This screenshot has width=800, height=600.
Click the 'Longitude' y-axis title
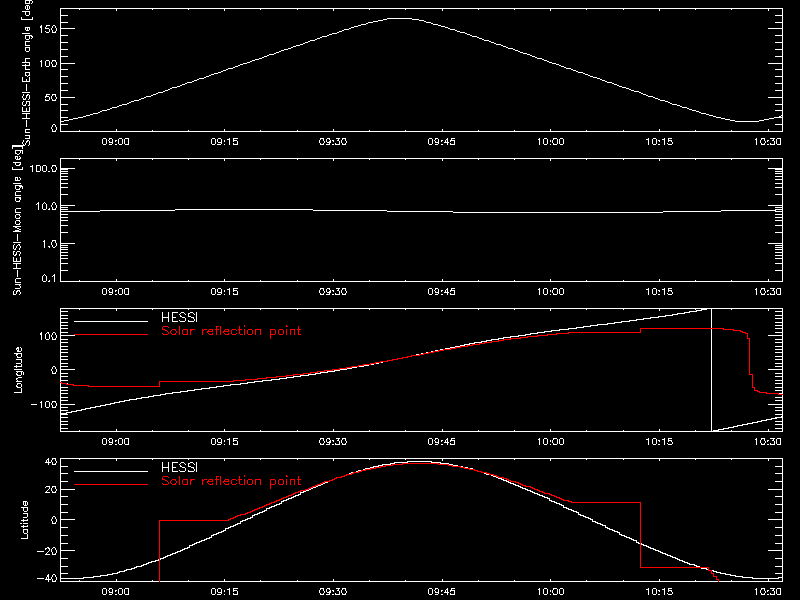[18, 370]
